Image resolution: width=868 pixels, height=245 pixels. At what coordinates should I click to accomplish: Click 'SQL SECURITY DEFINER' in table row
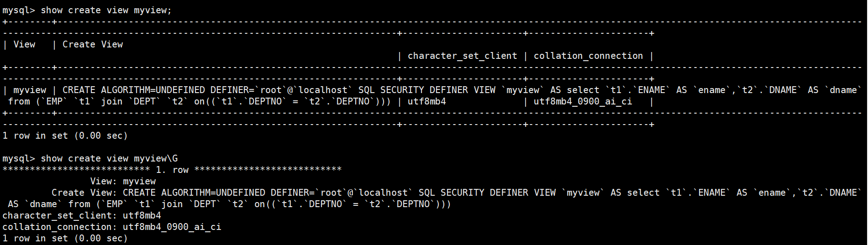pos(413,90)
